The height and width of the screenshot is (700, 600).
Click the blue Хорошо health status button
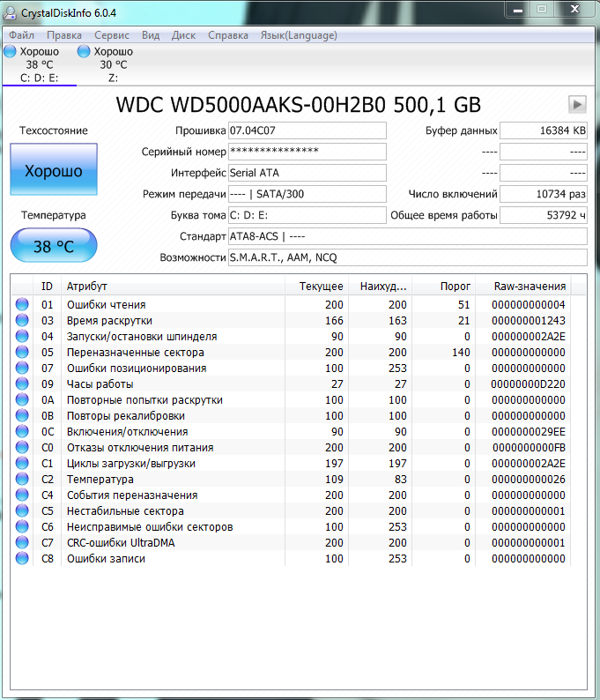pos(54,169)
